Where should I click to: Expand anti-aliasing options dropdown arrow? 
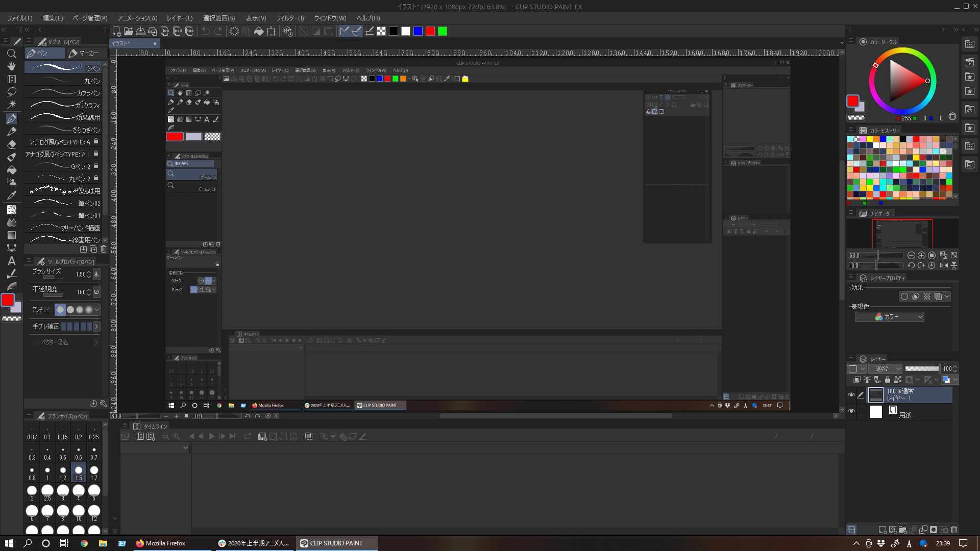(97, 310)
